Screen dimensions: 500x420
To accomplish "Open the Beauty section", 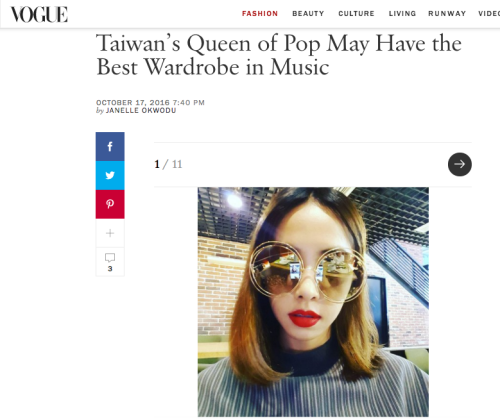I will tap(308, 14).
